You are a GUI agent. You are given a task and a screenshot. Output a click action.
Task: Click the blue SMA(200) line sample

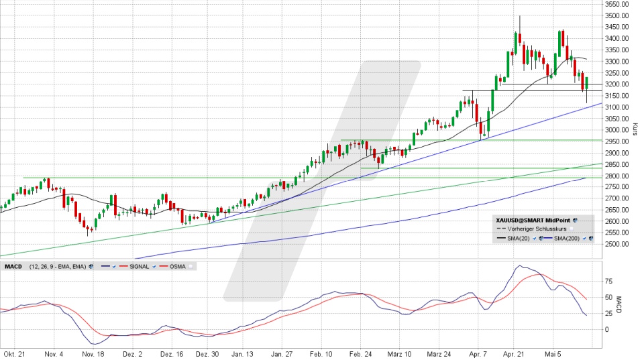pyautogui.click(x=548, y=238)
